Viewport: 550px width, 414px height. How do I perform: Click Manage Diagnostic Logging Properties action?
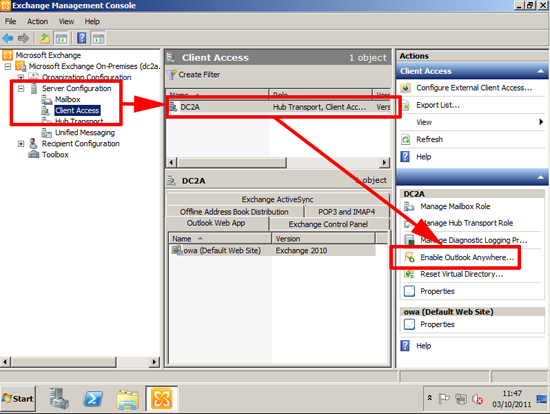[474, 240]
